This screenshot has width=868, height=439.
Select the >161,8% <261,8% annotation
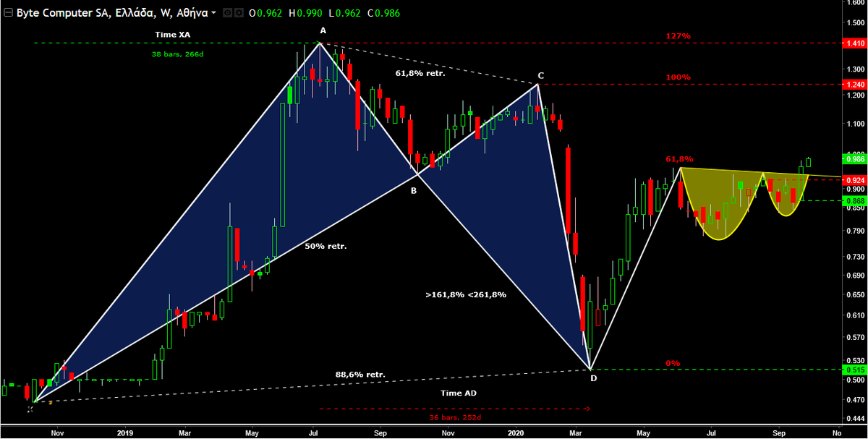click(x=466, y=294)
